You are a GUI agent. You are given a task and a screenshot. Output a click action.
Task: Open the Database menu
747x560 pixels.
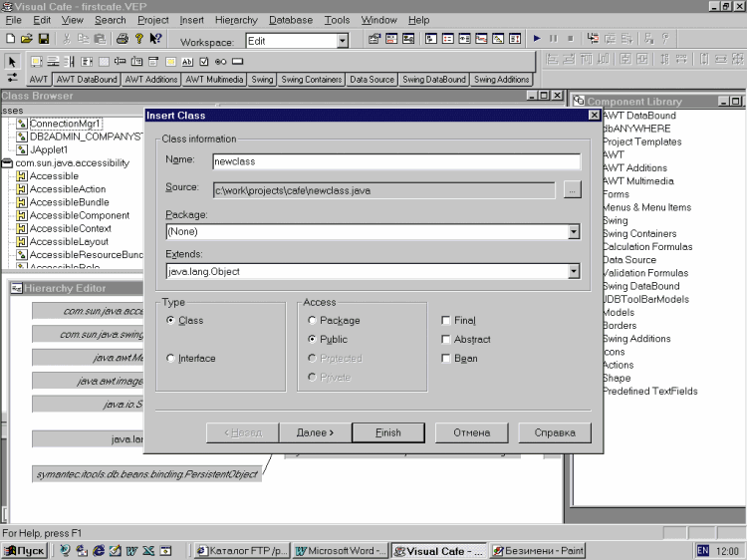click(291, 20)
